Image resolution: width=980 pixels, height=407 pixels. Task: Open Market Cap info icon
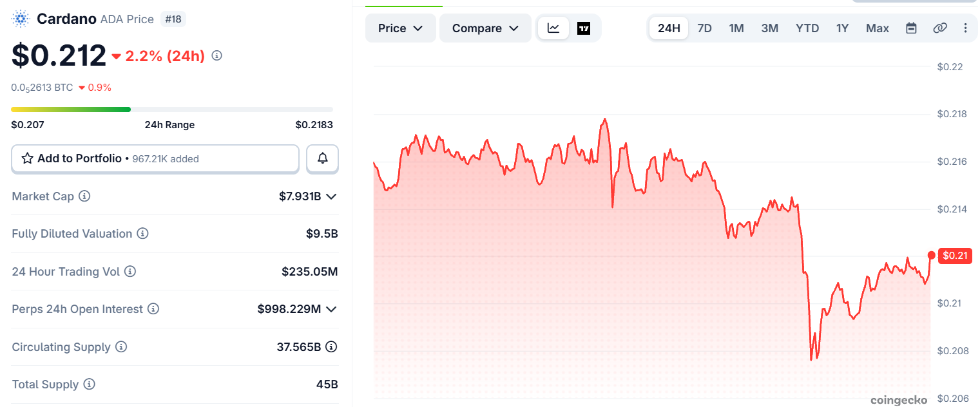[x=84, y=196]
